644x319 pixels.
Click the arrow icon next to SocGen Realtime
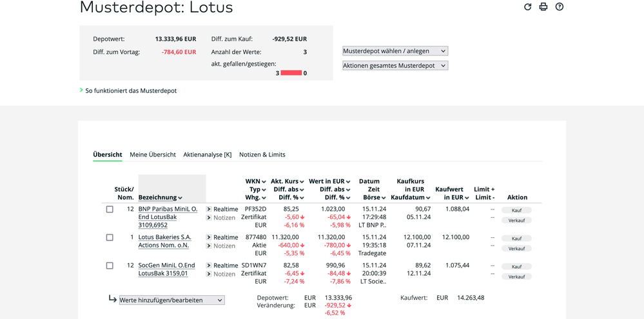coord(209,266)
